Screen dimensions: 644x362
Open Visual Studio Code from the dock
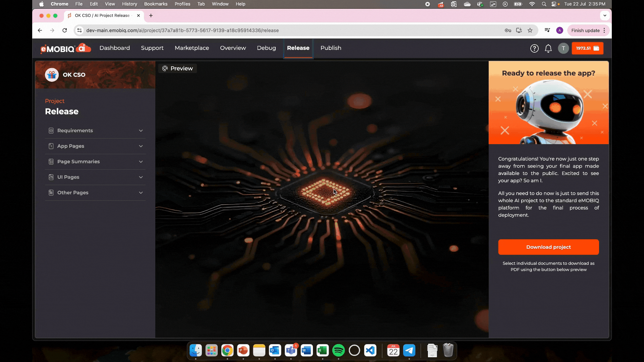click(x=370, y=351)
